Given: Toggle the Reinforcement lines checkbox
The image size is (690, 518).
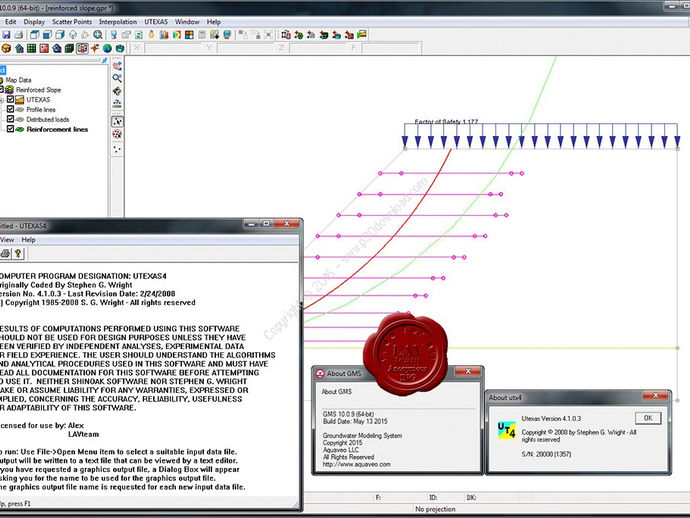Looking at the screenshot, I should pos(11,129).
